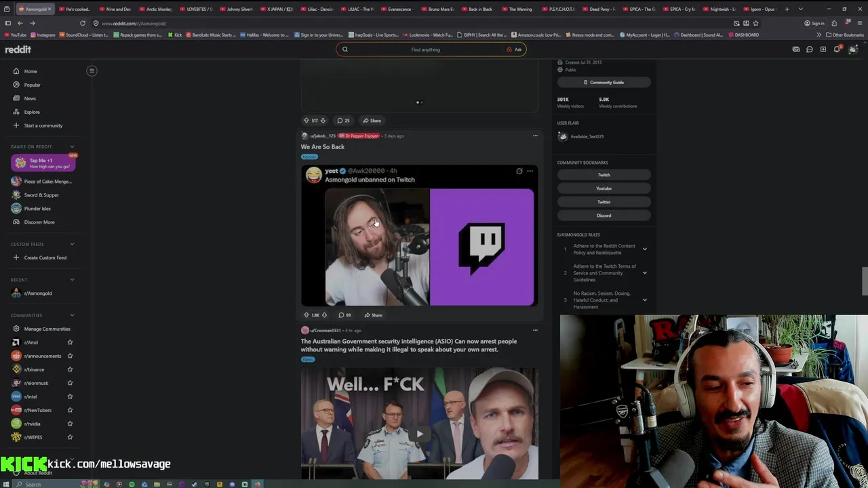Image resolution: width=868 pixels, height=488 pixels.
Task: Upvote the post with 517 votes
Action: (306, 121)
